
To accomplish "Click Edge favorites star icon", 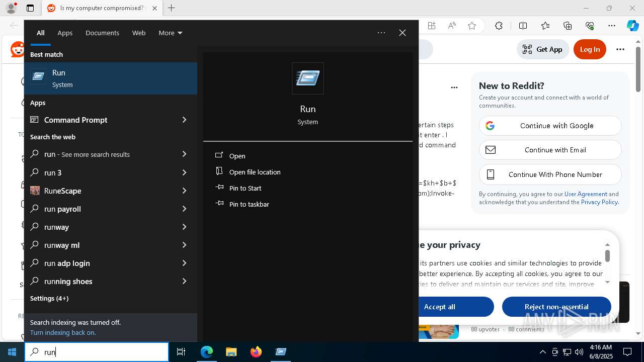I will pyautogui.click(x=472, y=26).
